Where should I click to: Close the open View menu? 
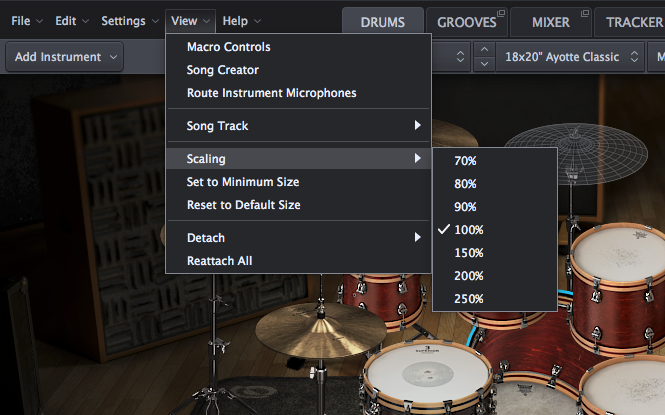tap(190, 21)
